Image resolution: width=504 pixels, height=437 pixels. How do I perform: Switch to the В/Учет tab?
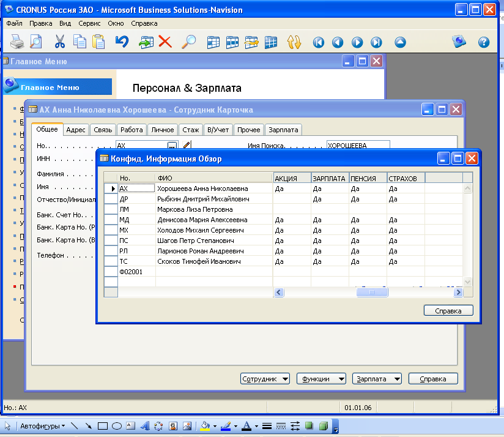point(217,130)
